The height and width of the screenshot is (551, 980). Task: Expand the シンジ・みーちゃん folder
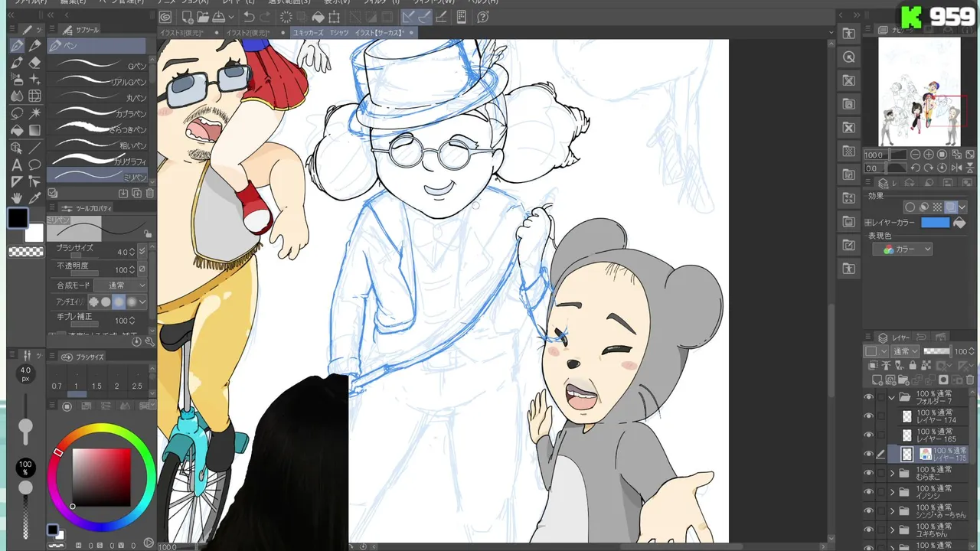pyautogui.click(x=891, y=511)
